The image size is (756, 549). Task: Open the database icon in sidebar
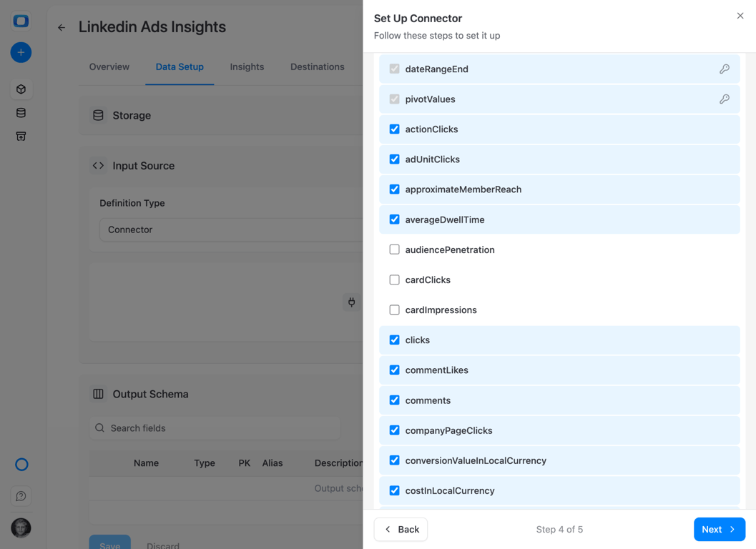pyautogui.click(x=21, y=113)
